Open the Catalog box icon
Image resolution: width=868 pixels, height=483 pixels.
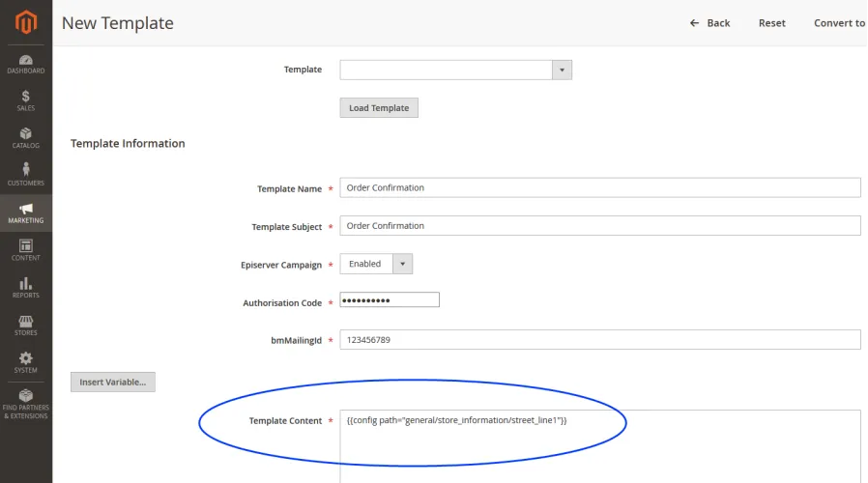25,133
